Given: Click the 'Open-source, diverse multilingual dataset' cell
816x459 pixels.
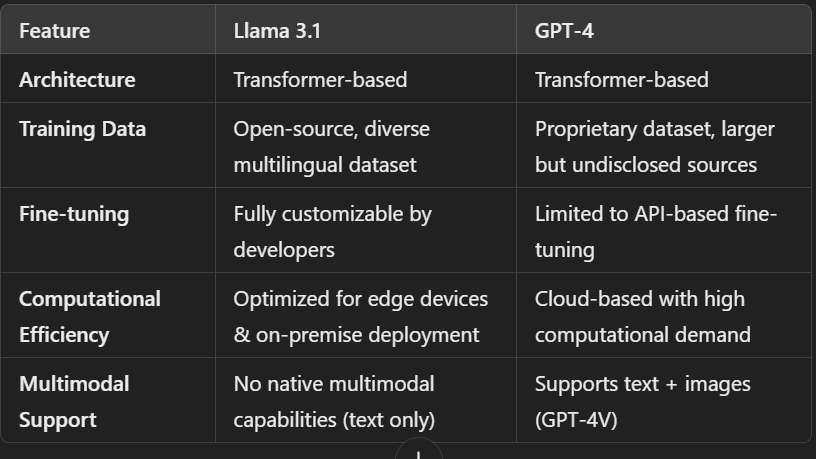Looking at the screenshot, I should pos(331,147).
